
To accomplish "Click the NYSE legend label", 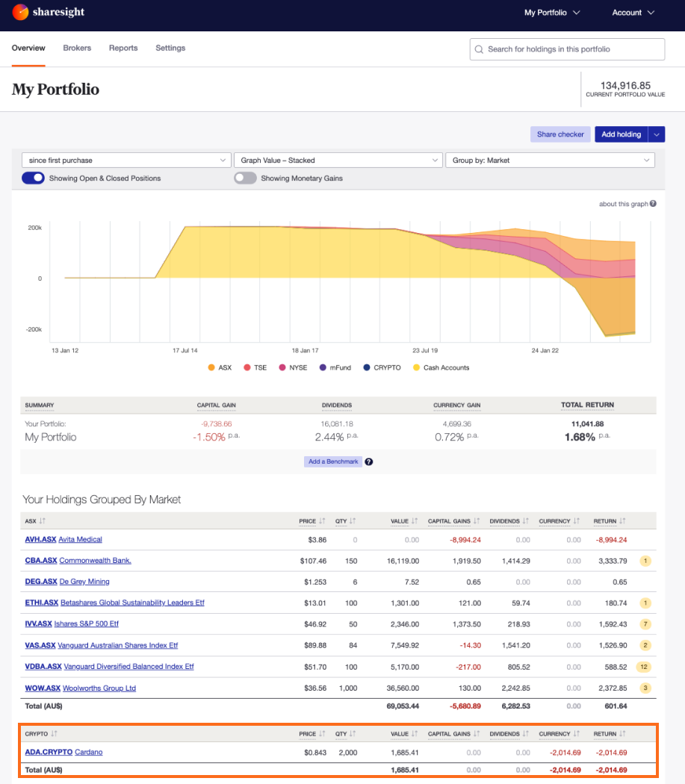I will pyautogui.click(x=298, y=367).
